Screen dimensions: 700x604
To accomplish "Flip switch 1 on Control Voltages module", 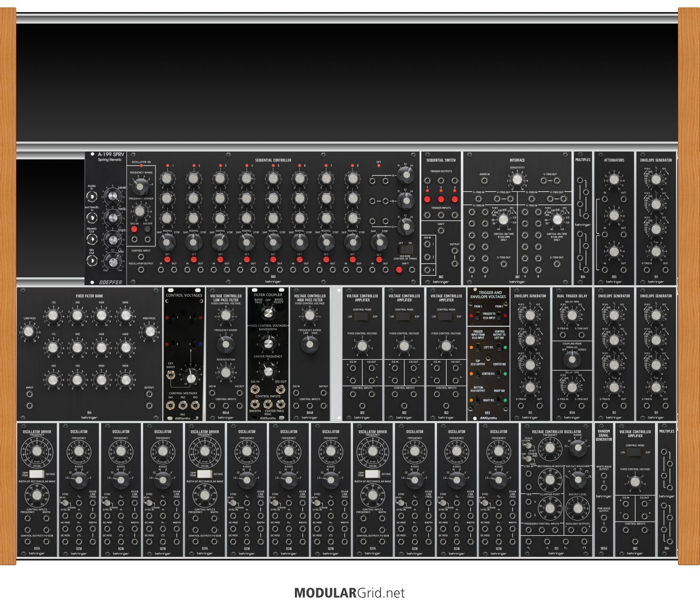I will (173, 318).
